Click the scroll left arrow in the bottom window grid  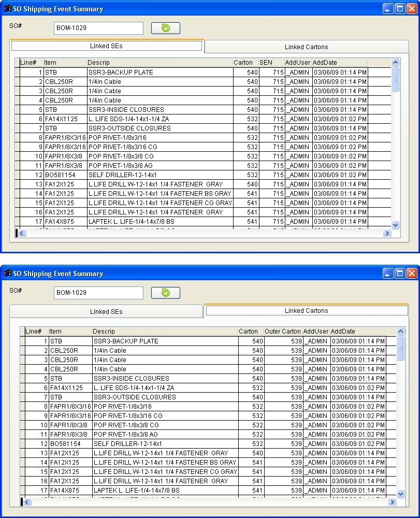point(27,502)
